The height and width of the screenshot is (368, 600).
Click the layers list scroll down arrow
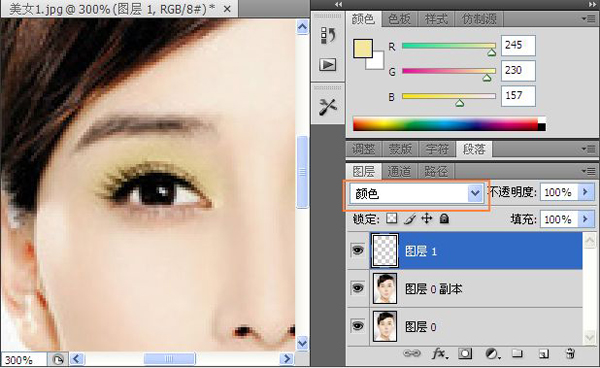590,338
